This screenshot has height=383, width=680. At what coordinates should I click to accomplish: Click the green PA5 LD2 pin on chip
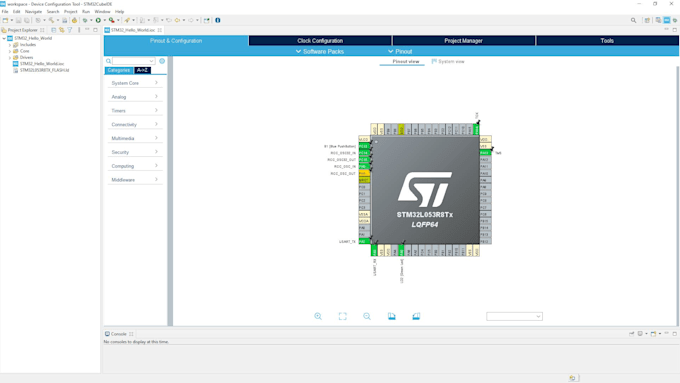point(401,251)
